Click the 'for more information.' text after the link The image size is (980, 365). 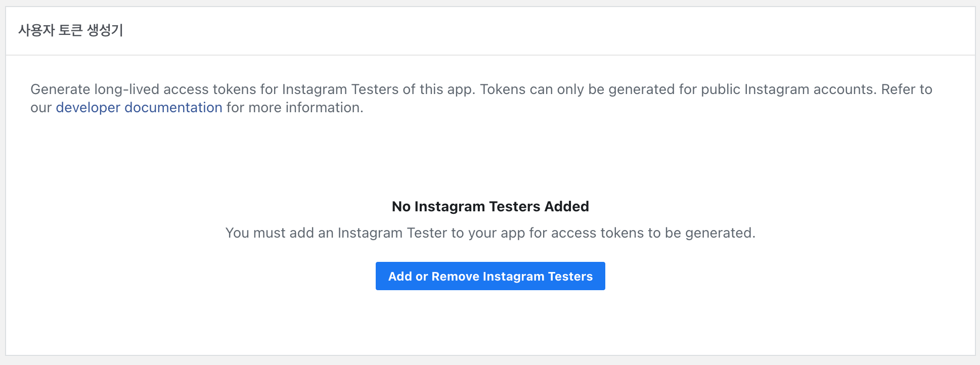click(295, 108)
